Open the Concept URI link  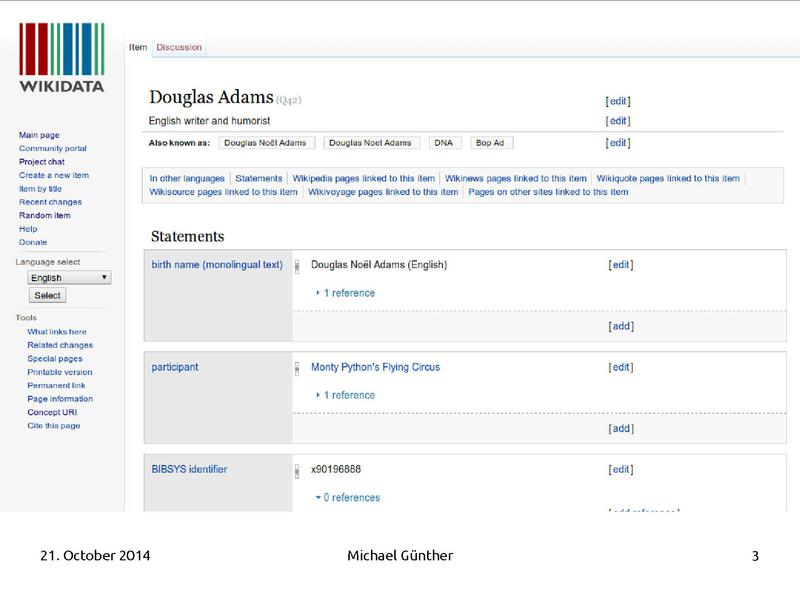52,412
